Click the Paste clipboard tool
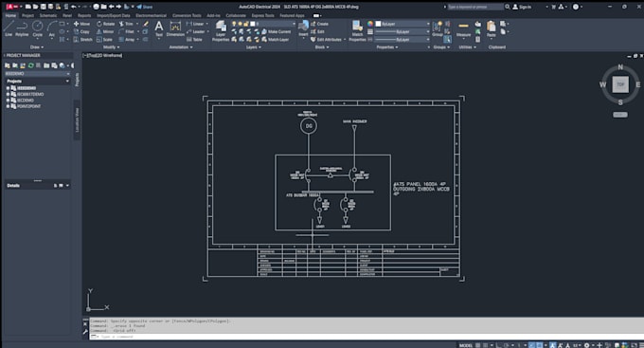This screenshot has height=348, width=644. [492, 29]
